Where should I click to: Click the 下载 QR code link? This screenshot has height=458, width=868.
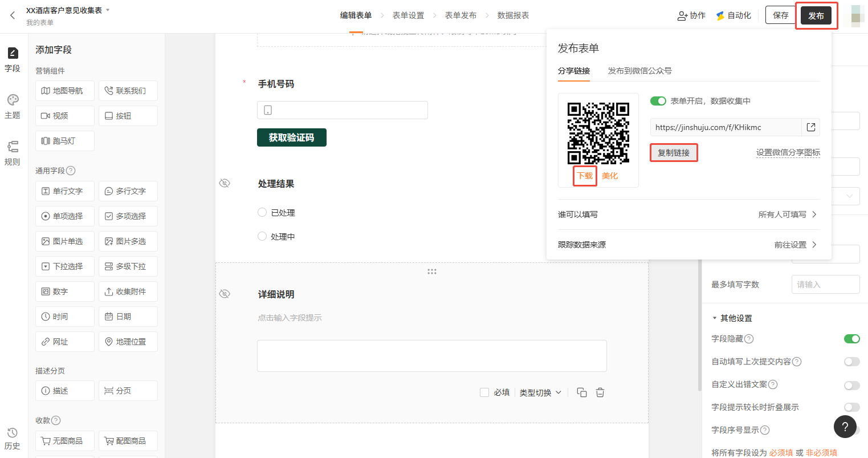tap(585, 176)
